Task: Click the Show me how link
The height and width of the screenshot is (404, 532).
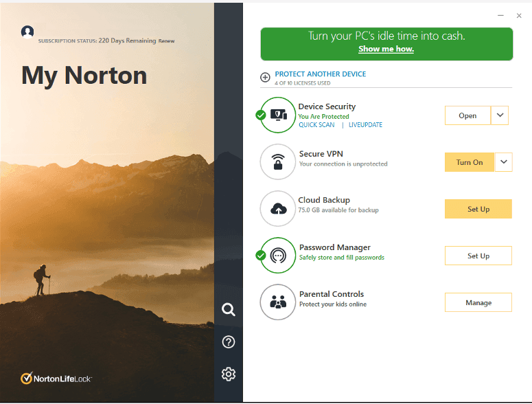Action: (386, 49)
